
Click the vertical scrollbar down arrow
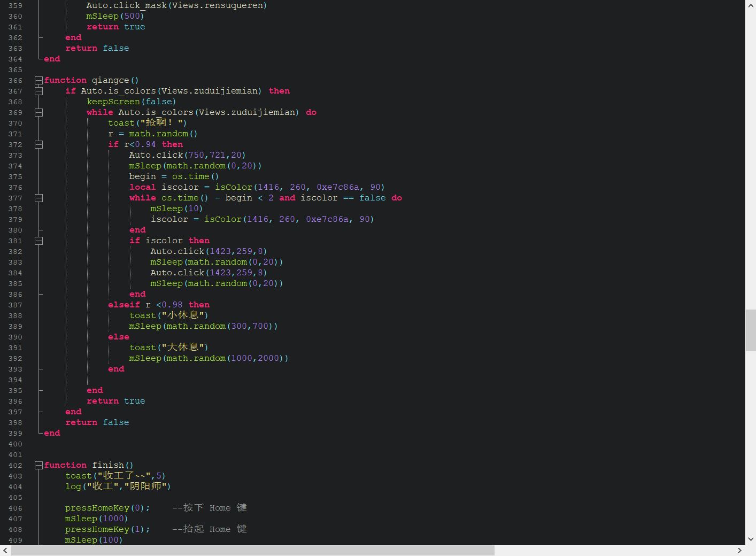pyautogui.click(x=751, y=539)
